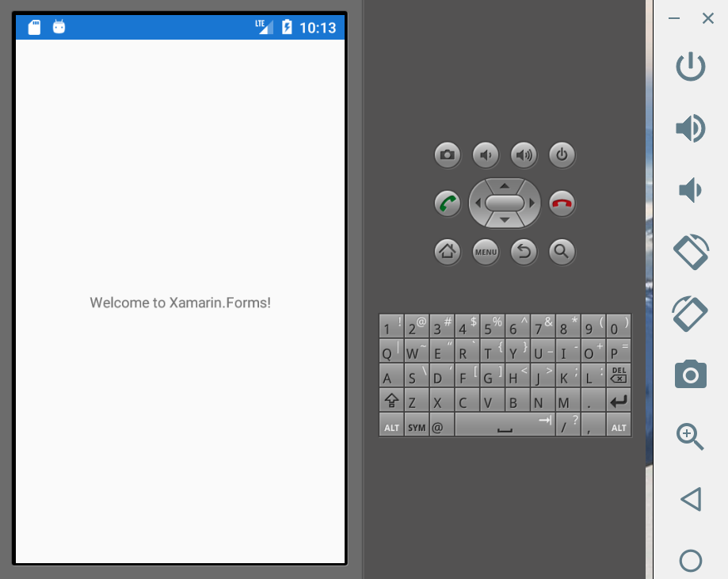
Task: Click the P key
Action: (x=619, y=351)
